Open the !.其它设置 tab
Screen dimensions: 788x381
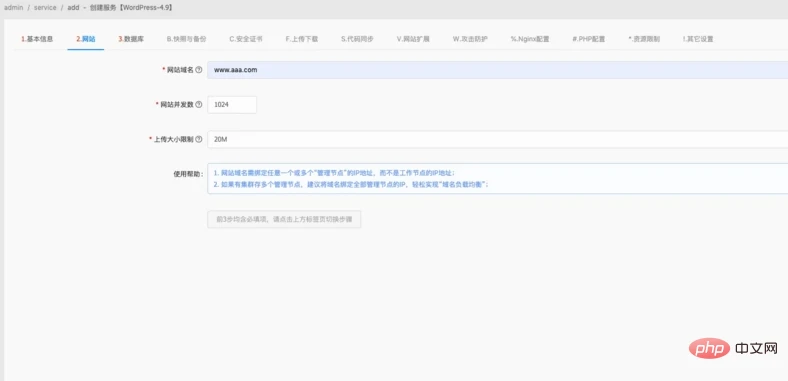click(x=698, y=39)
